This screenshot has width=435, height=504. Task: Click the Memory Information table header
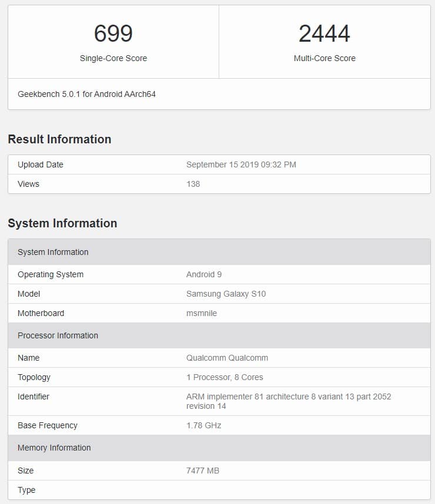click(x=54, y=448)
